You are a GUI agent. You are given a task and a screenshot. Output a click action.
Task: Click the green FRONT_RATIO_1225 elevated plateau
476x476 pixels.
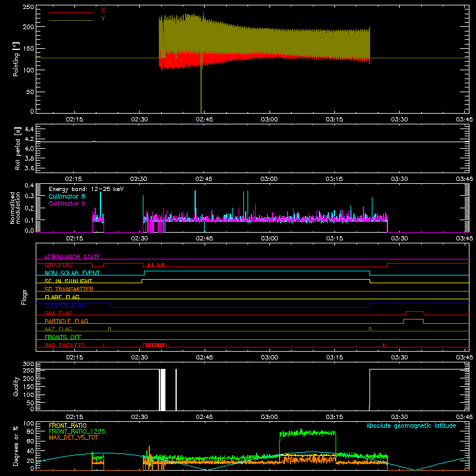308,433
